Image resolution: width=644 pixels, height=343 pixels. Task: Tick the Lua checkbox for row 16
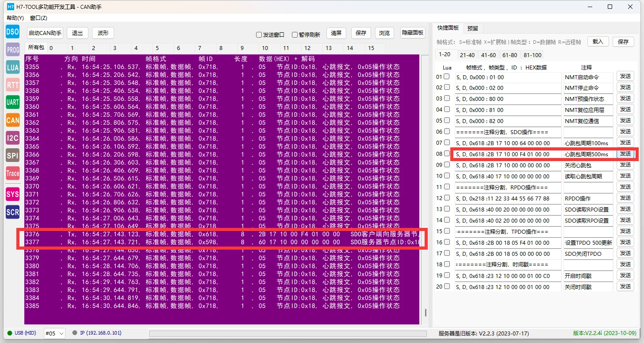point(447,242)
